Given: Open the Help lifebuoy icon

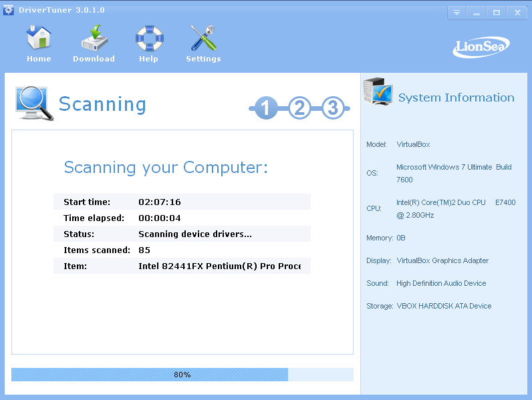Looking at the screenshot, I should point(149,38).
